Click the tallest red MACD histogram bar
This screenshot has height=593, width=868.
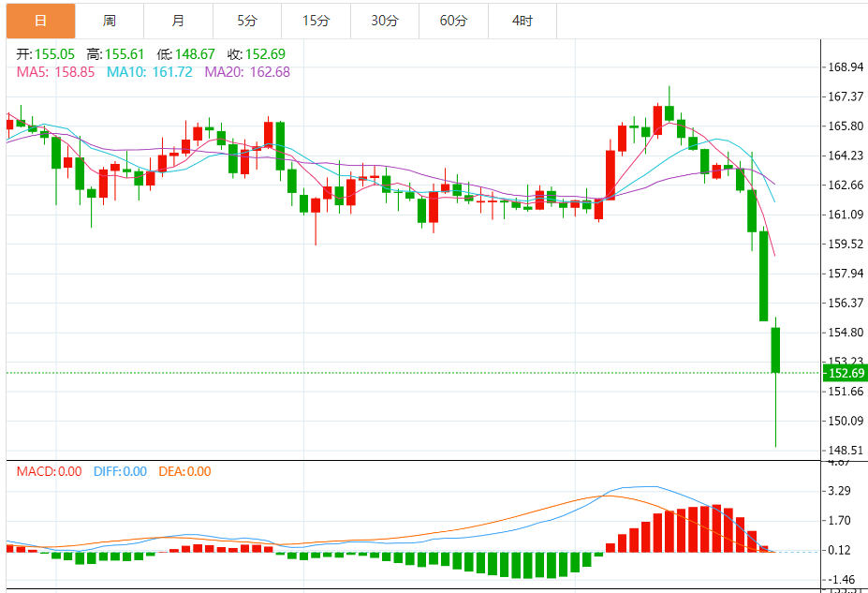coord(716,528)
